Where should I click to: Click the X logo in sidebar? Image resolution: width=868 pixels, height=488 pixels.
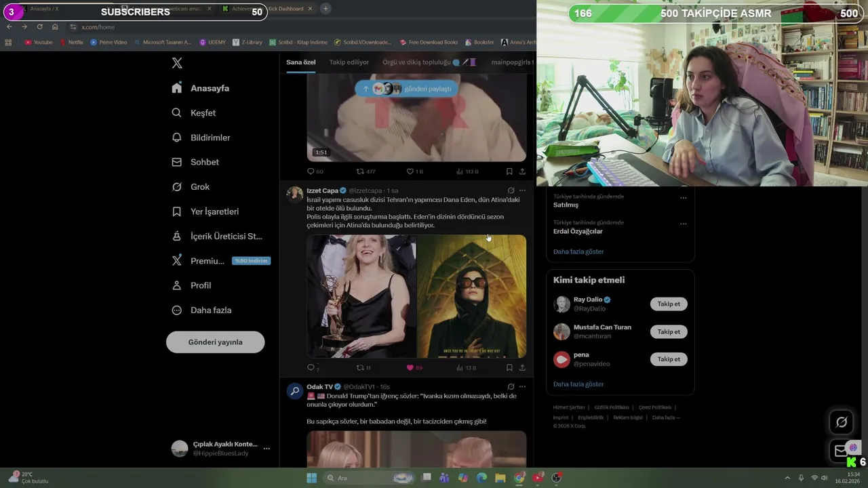[x=177, y=63]
